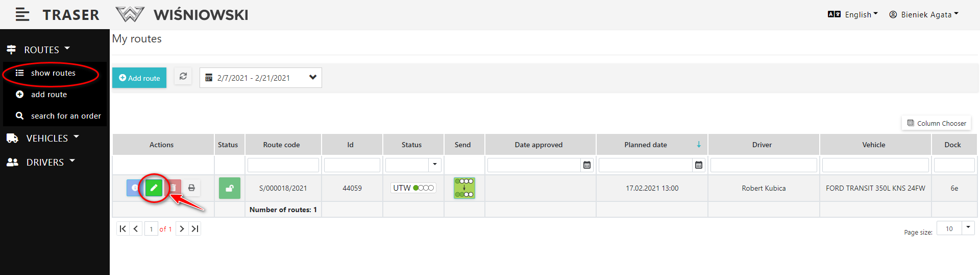Expand the Status filter dropdown
This screenshot has width=980, height=275.
434,165
